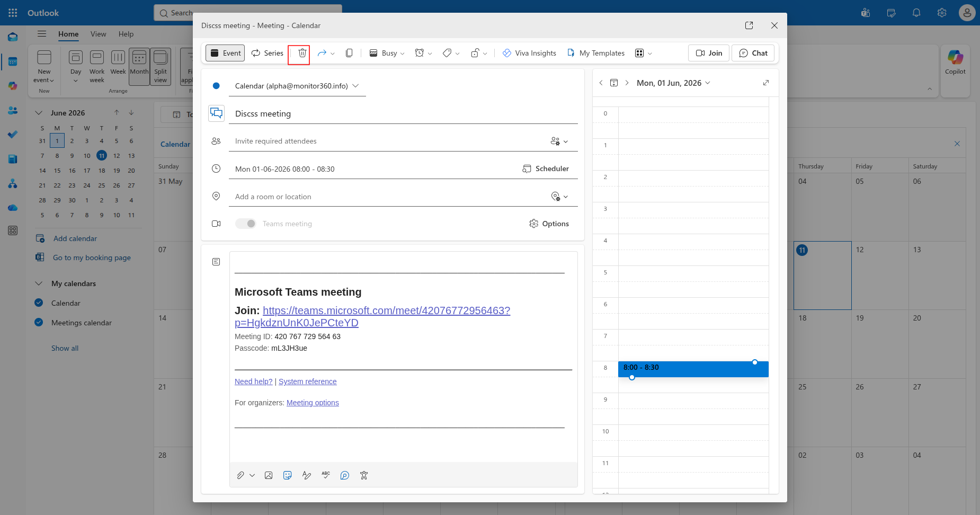Insert a picture into the meeting body

point(269,475)
